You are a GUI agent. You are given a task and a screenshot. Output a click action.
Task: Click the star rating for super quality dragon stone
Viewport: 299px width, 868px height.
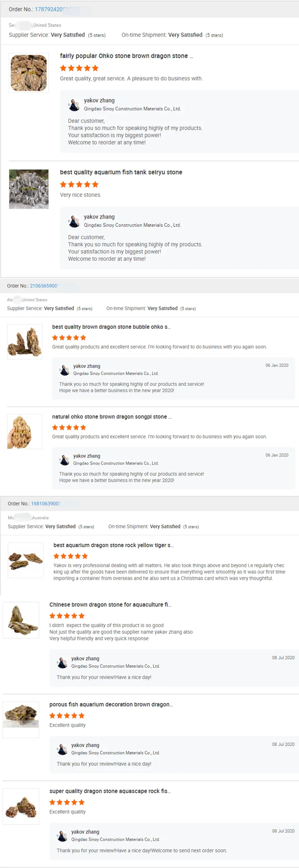67,802
